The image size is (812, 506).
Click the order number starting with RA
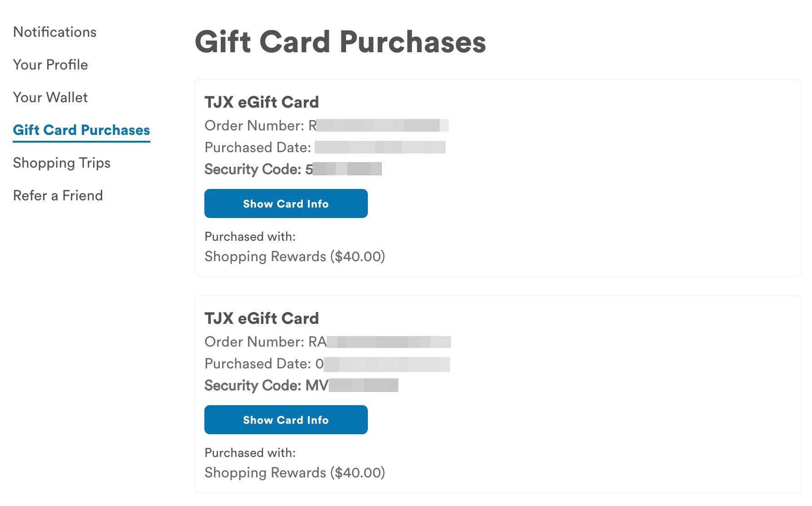pyautogui.click(x=327, y=342)
